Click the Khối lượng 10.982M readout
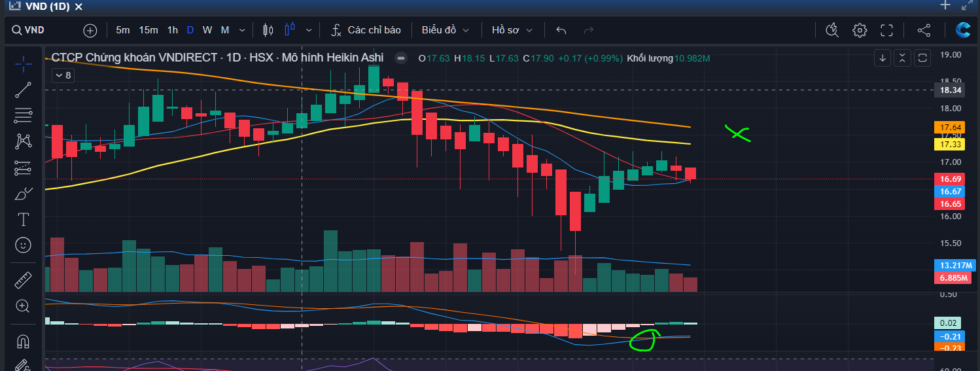The height and width of the screenshot is (371, 980). tap(669, 58)
